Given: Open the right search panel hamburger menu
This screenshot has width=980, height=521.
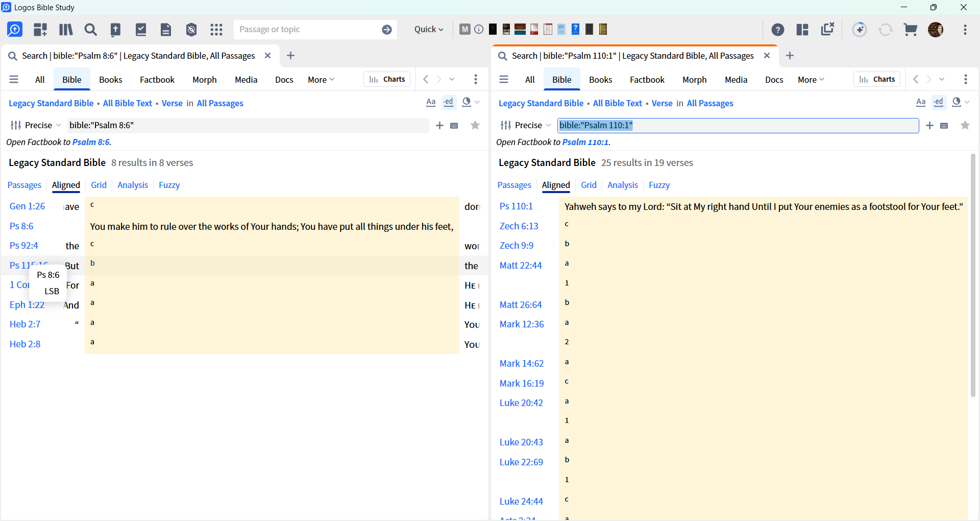Looking at the screenshot, I should click(x=504, y=80).
